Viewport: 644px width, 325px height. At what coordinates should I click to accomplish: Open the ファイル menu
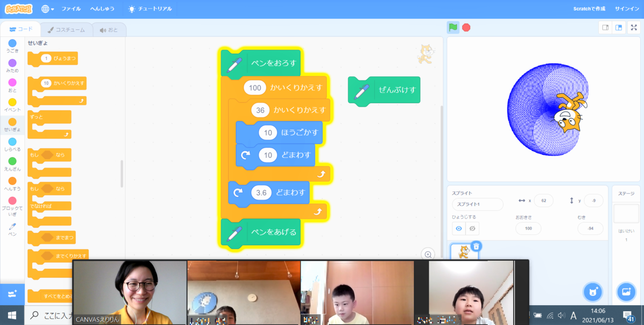(x=71, y=9)
